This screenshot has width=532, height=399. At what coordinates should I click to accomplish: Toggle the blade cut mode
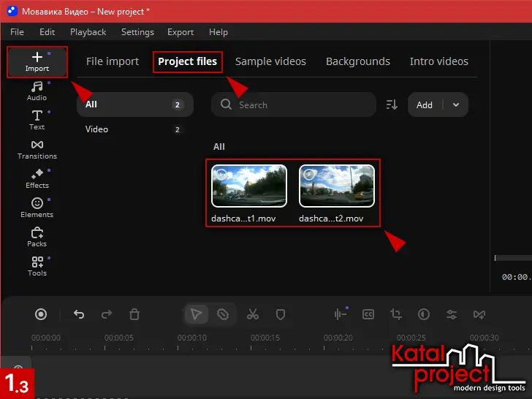[223, 314]
